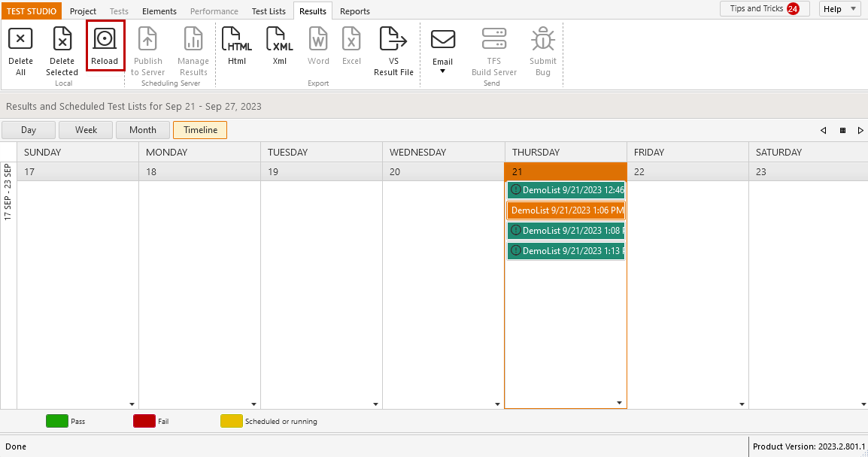
Task: Switch to the Project tab
Action: [x=83, y=11]
